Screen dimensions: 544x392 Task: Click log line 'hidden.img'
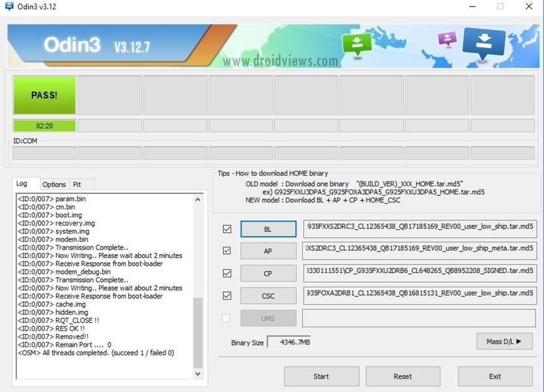point(53,312)
